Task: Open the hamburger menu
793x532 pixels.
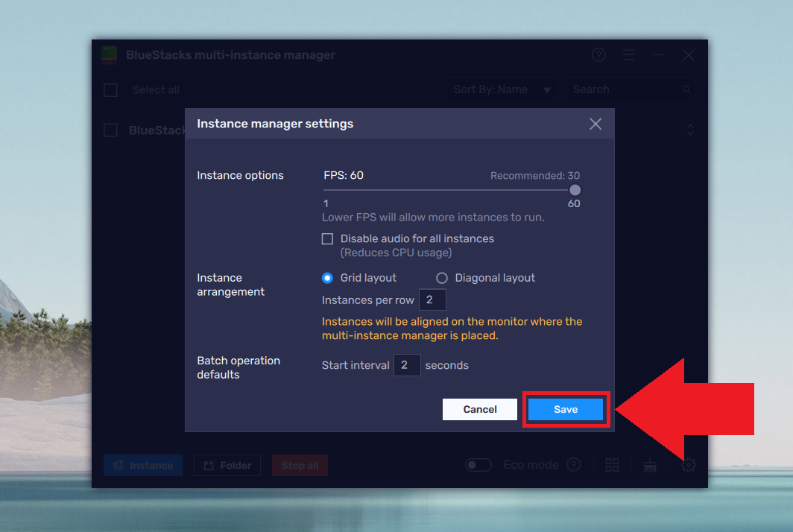Action: pyautogui.click(x=629, y=55)
